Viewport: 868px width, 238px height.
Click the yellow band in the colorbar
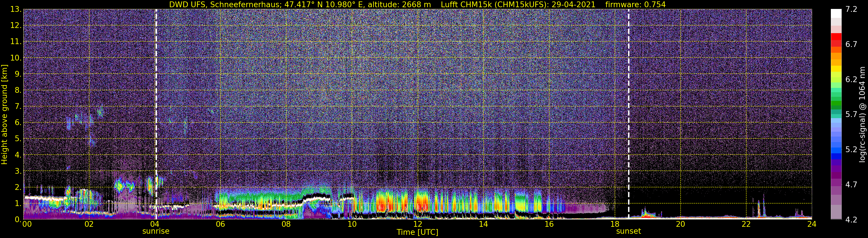[x=836, y=69]
